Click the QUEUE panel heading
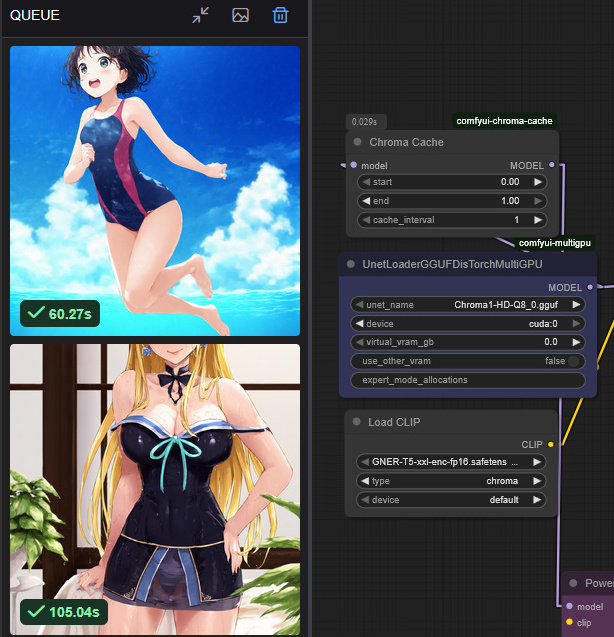Screen dimensions: 614x637 pos(35,15)
